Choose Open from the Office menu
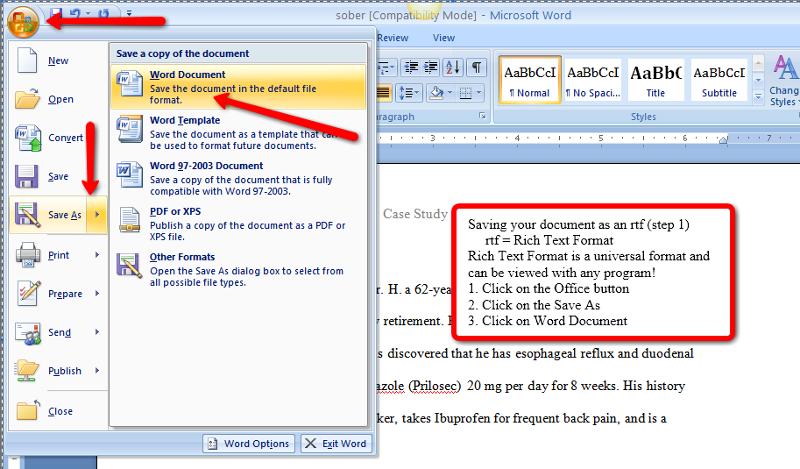800x469 pixels. [58, 99]
